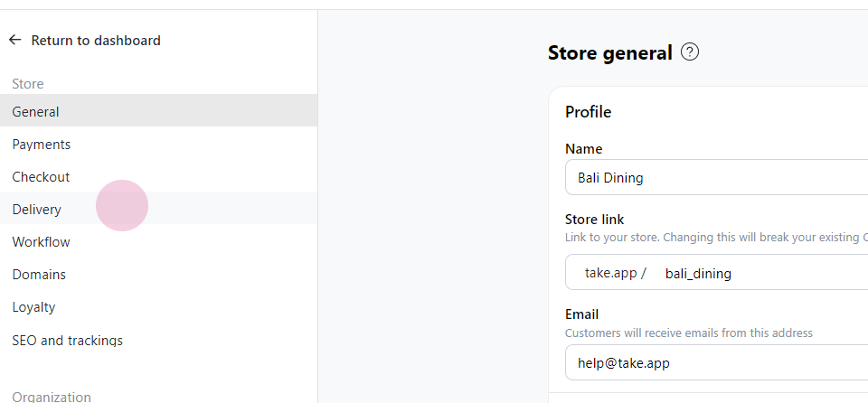Click the Store link field label
868x403 pixels.
[595, 220]
